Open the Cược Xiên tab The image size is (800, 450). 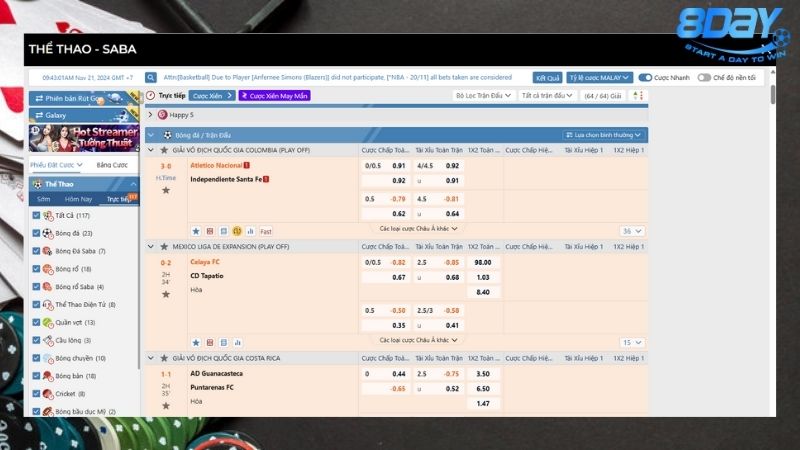tap(212, 95)
